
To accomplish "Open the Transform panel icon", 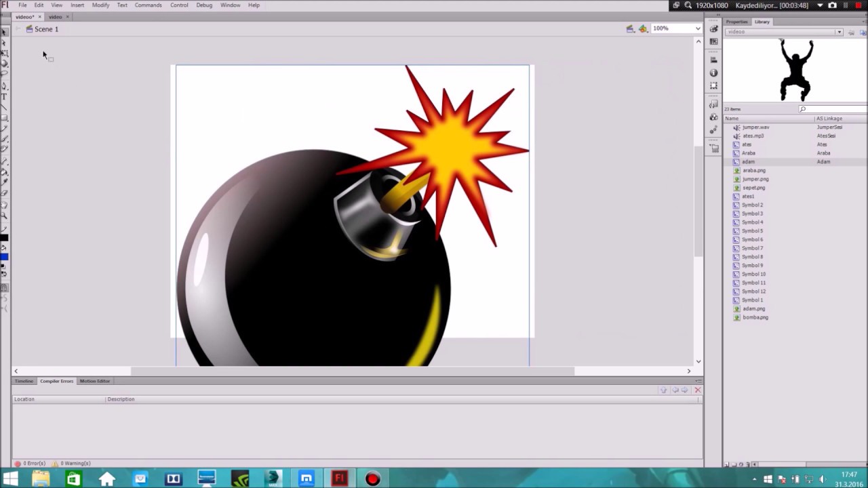I will pos(713,85).
